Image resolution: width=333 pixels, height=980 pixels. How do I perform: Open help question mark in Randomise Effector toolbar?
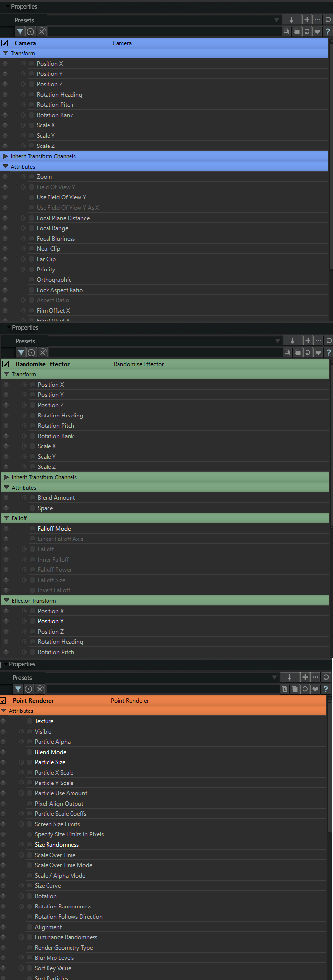[x=329, y=352]
